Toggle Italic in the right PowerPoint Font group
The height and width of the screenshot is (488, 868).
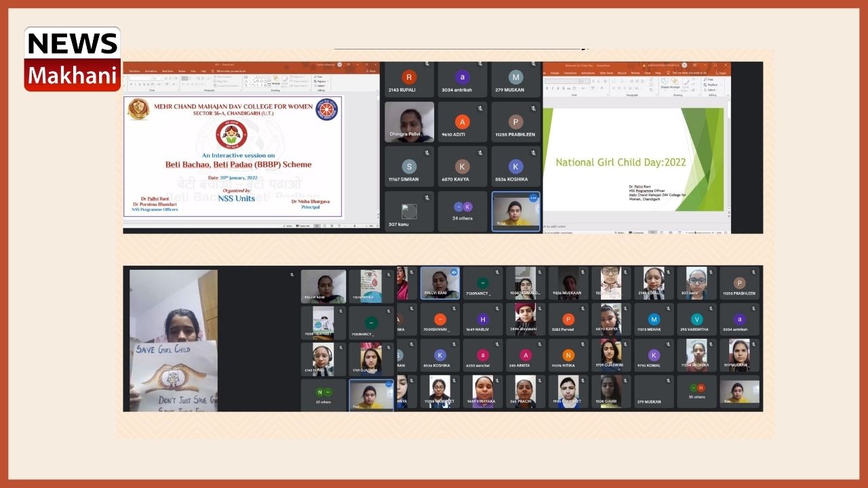tap(552, 88)
